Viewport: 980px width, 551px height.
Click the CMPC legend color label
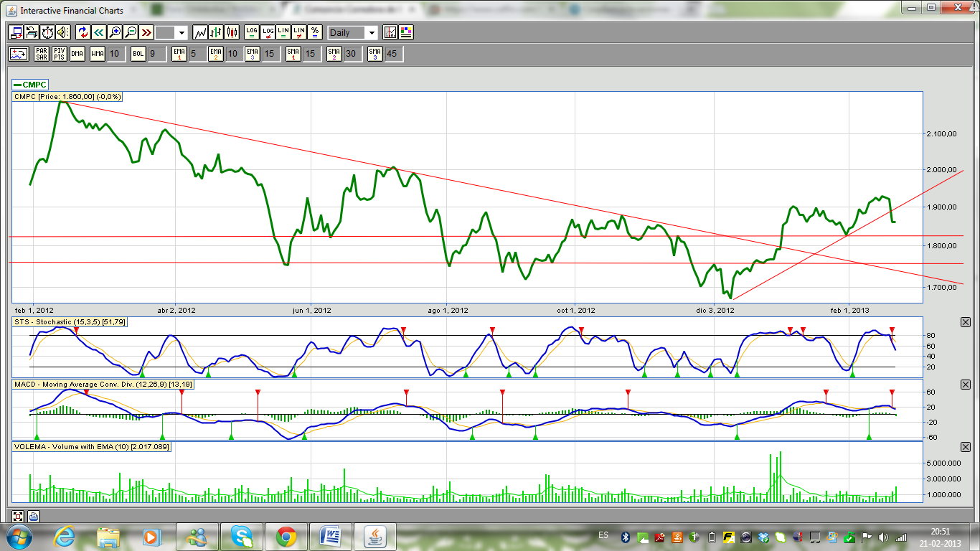[30, 85]
